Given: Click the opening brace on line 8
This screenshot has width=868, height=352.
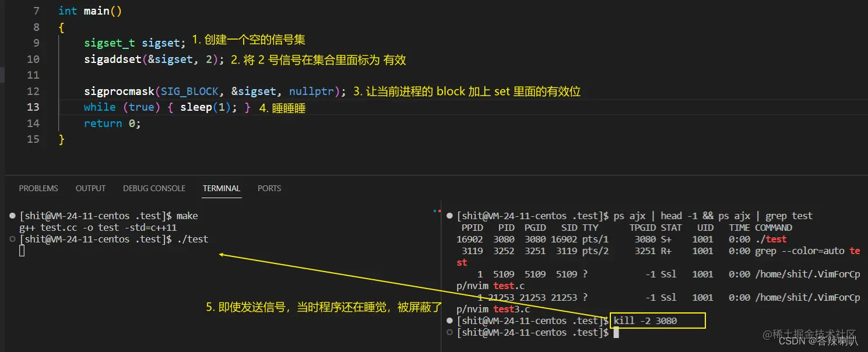Looking at the screenshot, I should [61, 27].
